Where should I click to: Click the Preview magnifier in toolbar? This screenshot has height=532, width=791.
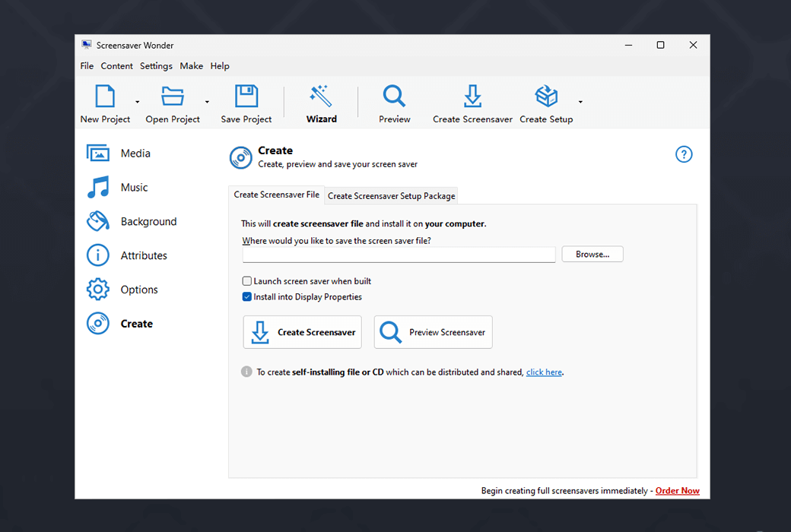[x=394, y=96]
